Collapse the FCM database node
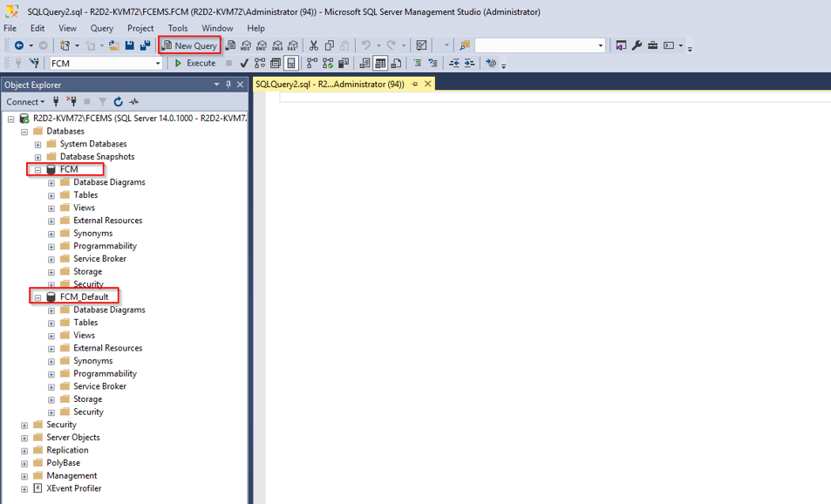This screenshot has width=831, height=504. (x=37, y=170)
